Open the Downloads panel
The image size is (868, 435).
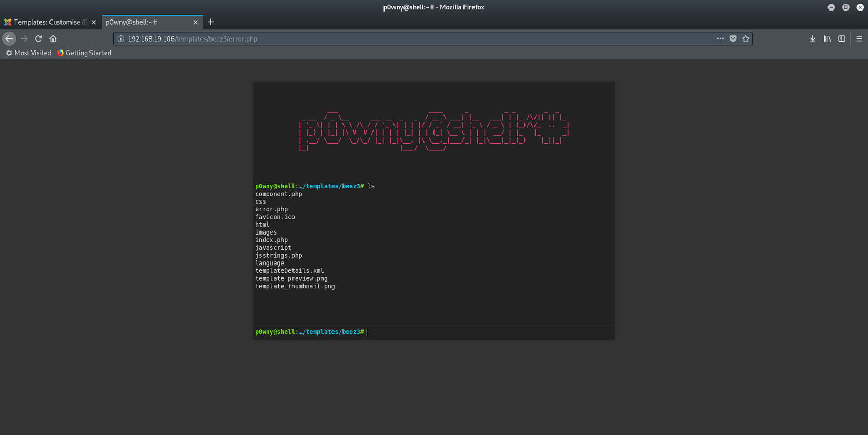click(813, 38)
